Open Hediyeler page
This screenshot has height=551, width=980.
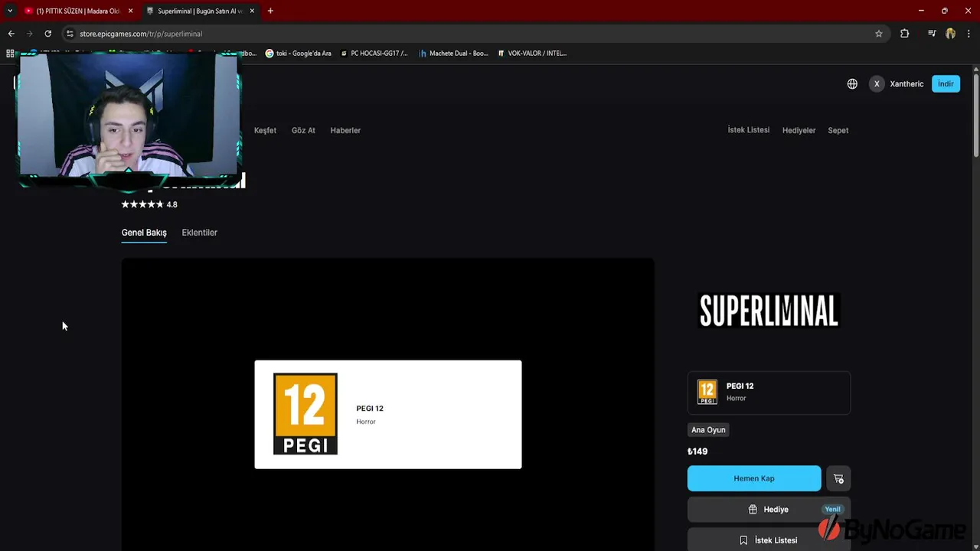coord(799,130)
